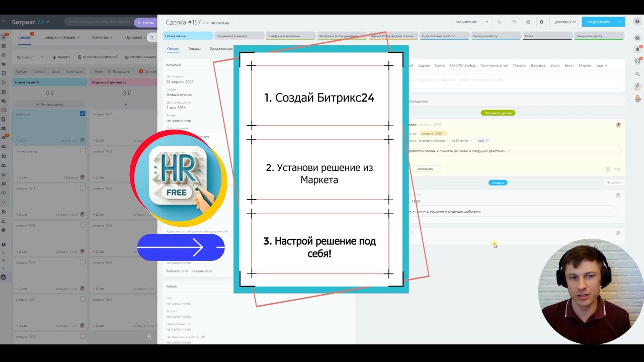The height and width of the screenshot is (362, 644).
Task: Open first user avatar in right sidebar
Action: [x=637, y=86]
